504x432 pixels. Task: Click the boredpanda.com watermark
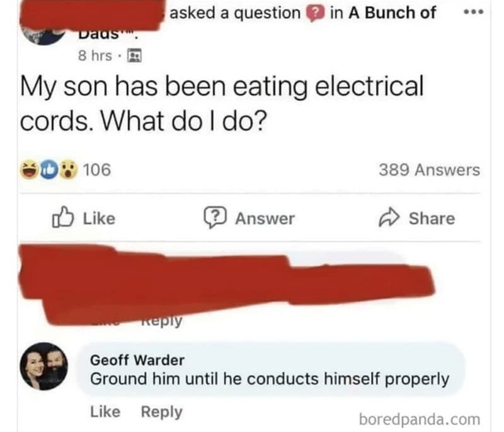pyautogui.click(x=419, y=419)
